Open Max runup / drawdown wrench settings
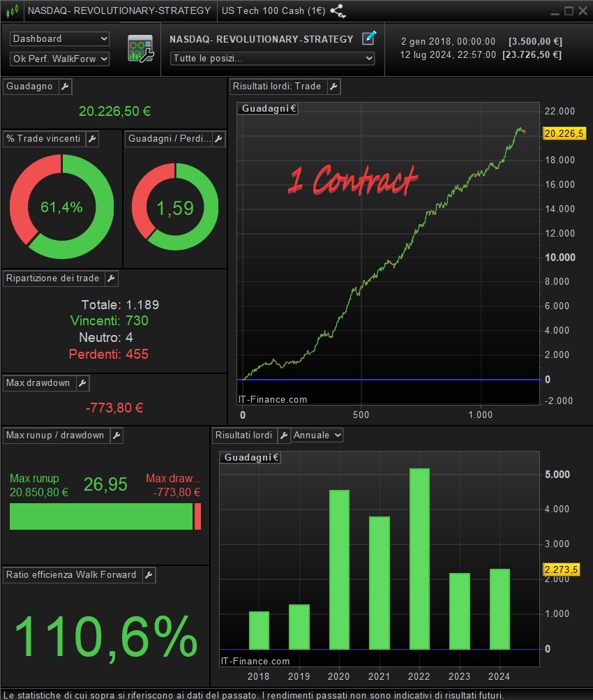Screen dimensions: 593x700 [117, 435]
